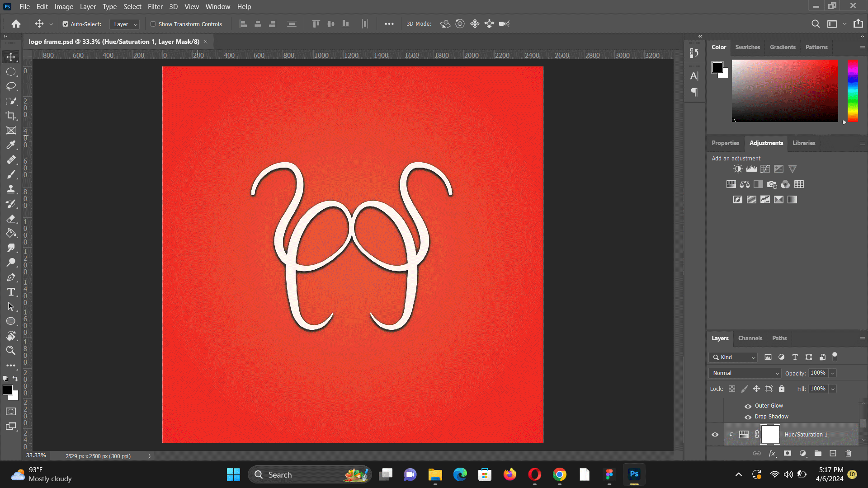
Task: Add an Invert adjustment
Action: [x=738, y=200]
